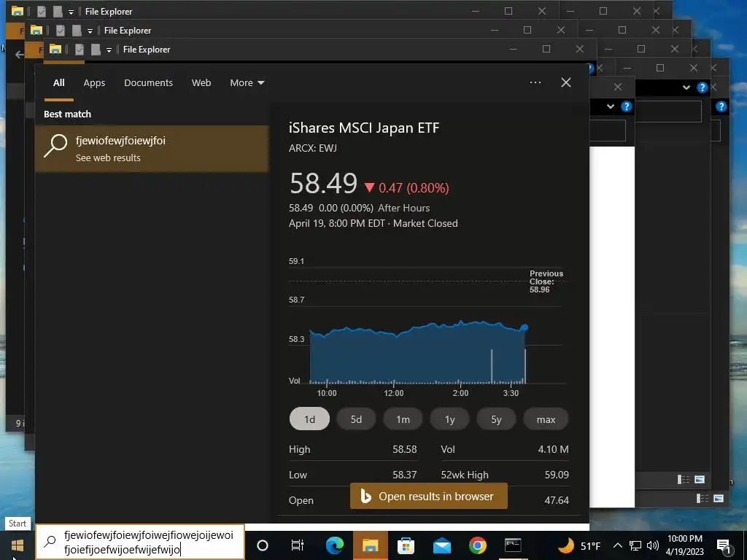Open quick access dropdown in rearmost File Explorer window
The width and height of the screenshot is (747, 560).
pyautogui.click(x=71, y=12)
